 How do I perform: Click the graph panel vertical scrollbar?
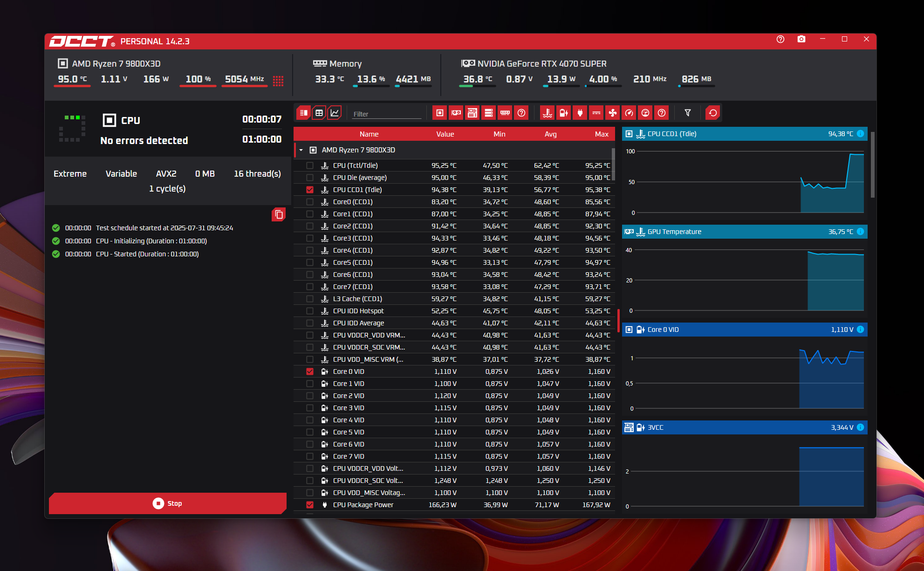pyautogui.click(x=872, y=165)
